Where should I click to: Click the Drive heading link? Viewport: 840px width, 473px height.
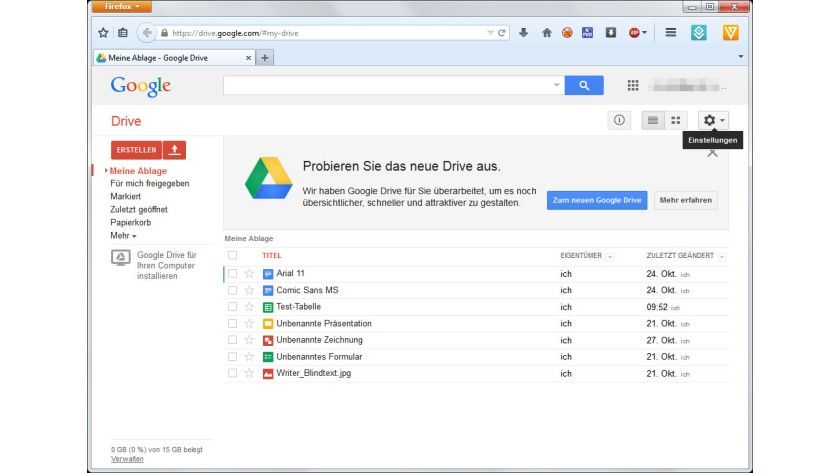[126, 121]
